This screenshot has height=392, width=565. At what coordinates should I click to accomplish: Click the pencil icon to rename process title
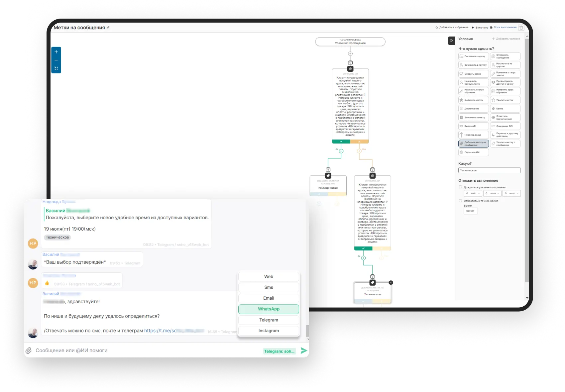108,28
